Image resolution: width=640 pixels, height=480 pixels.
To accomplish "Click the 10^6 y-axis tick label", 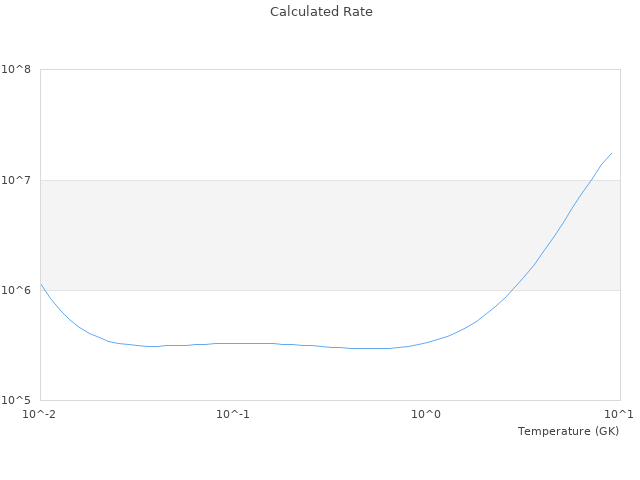I will pos(16,290).
